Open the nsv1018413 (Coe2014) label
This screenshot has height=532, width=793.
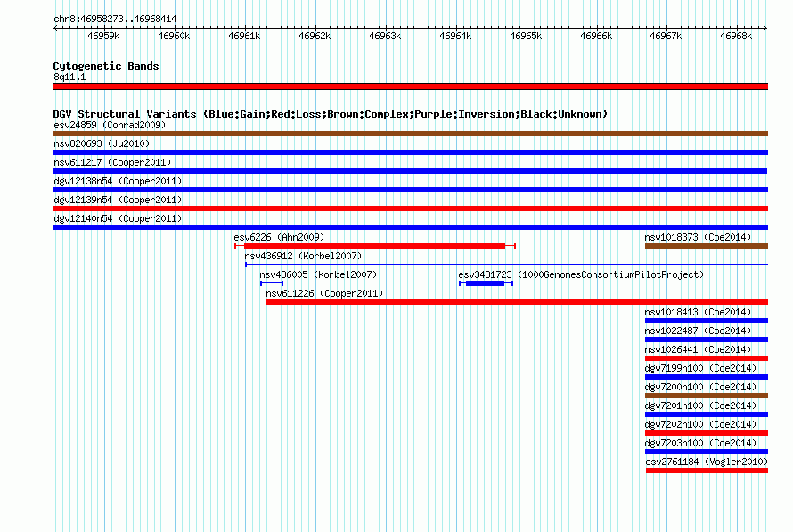(x=698, y=312)
